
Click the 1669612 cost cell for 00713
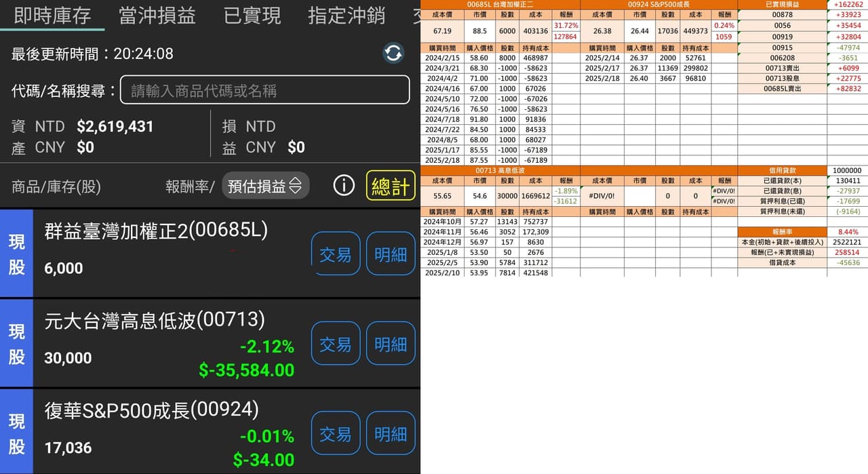point(535,196)
